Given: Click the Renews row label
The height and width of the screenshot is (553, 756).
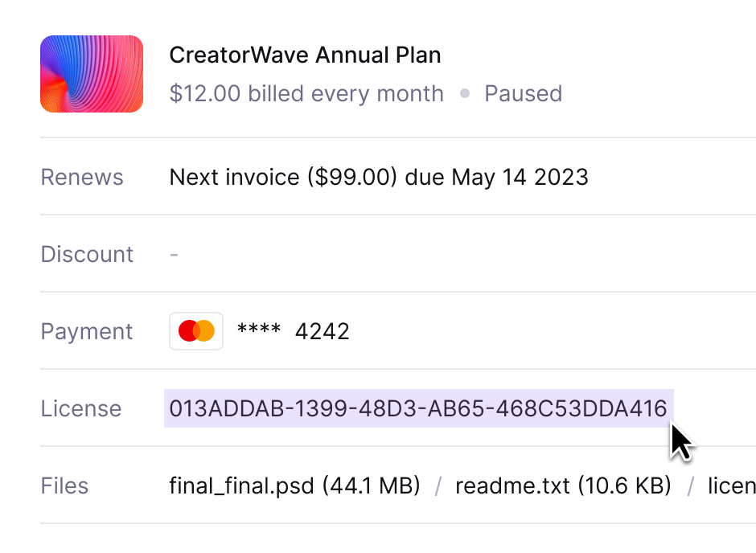Looking at the screenshot, I should click(82, 177).
